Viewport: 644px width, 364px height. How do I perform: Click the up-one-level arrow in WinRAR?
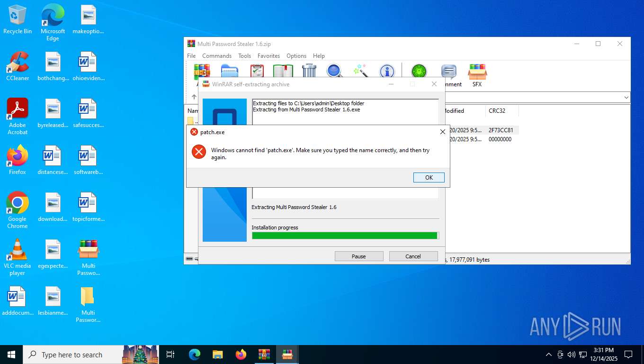(194, 97)
